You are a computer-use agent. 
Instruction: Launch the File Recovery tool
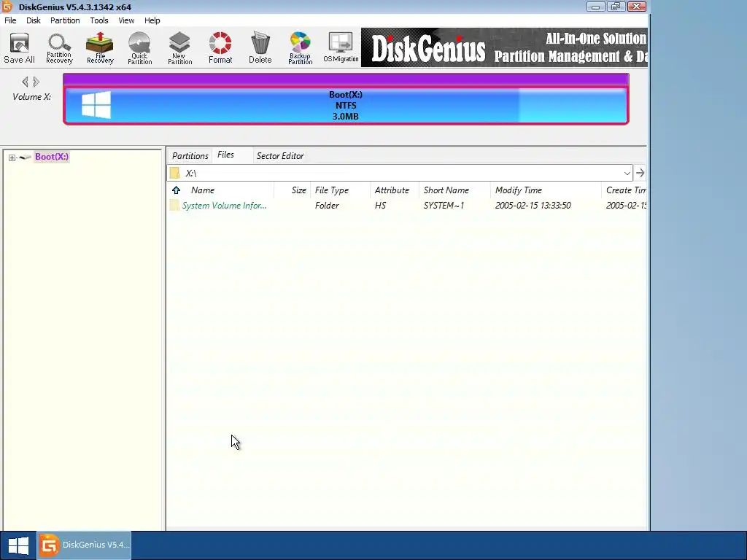click(100, 48)
